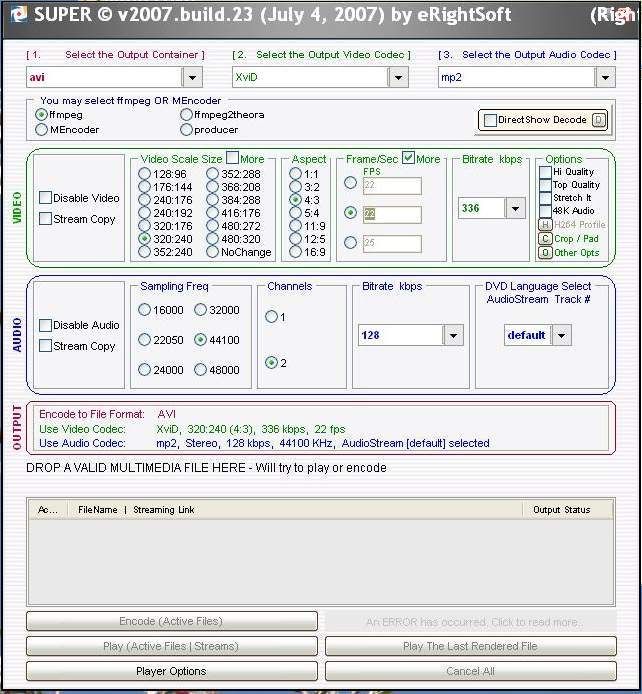Click the middle FPS input field
642x694 pixels.
tap(392, 215)
